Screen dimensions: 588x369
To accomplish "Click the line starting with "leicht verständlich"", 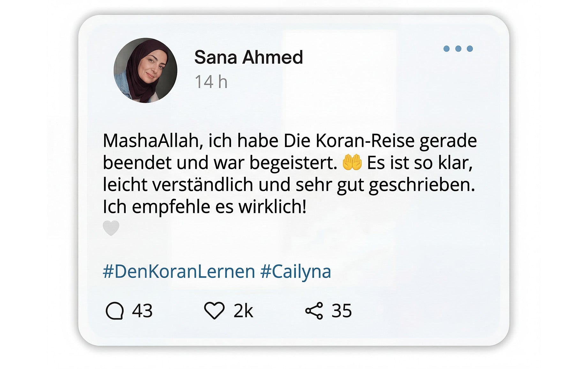I will 289,185.
